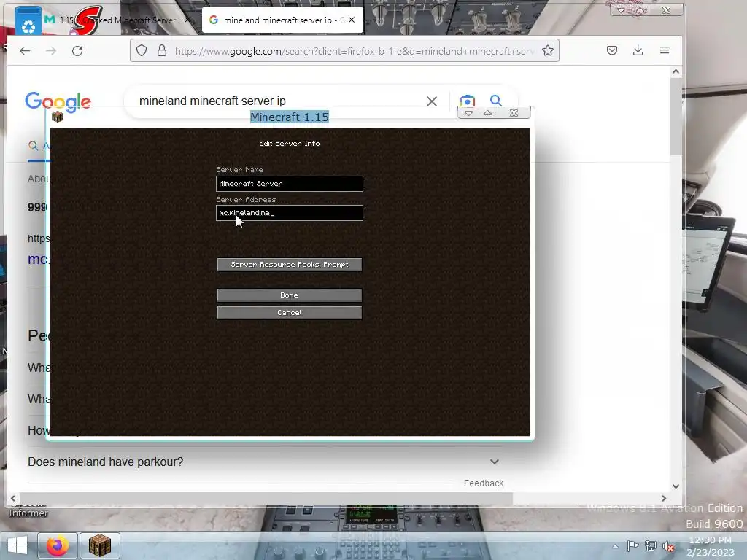
Task: Close the mineland minecraft server ip tab
Action: click(352, 20)
